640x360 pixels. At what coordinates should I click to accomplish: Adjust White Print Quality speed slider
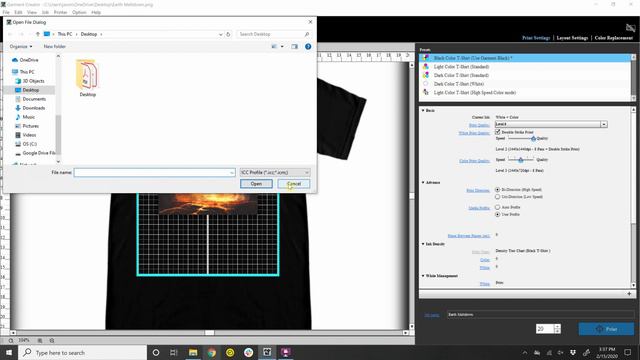pos(533,139)
